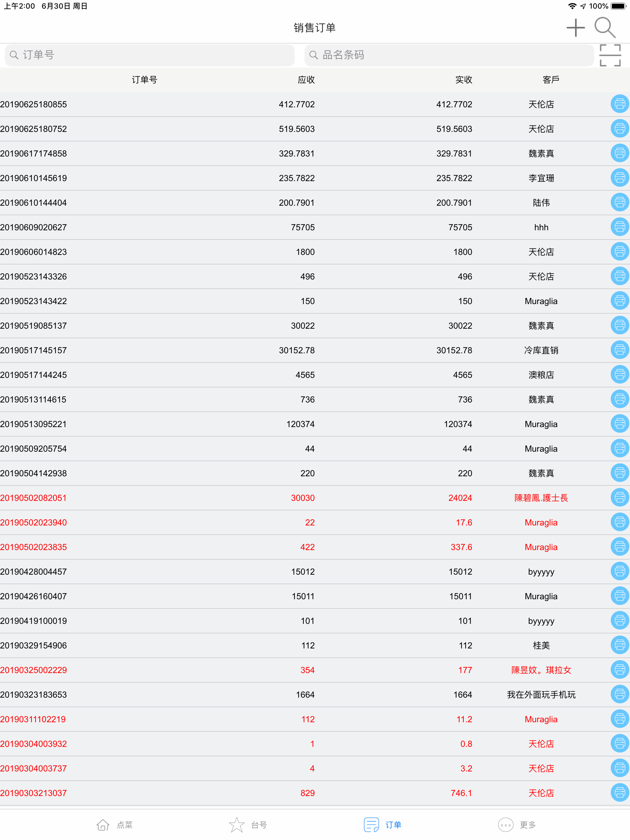
Task: Click the barcode scan icon near 品名条码 field
Action: 610,55
